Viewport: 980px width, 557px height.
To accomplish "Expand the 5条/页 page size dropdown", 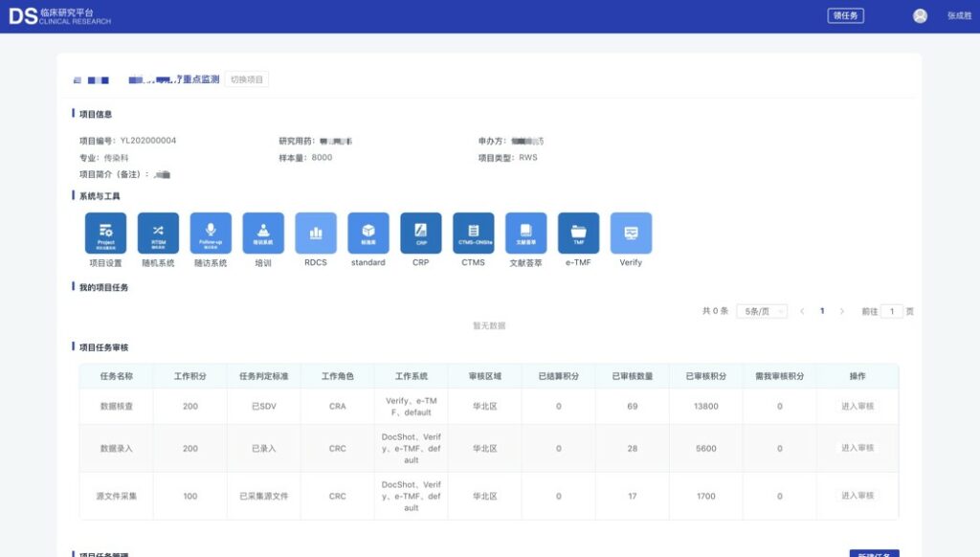I will (761, 311).
